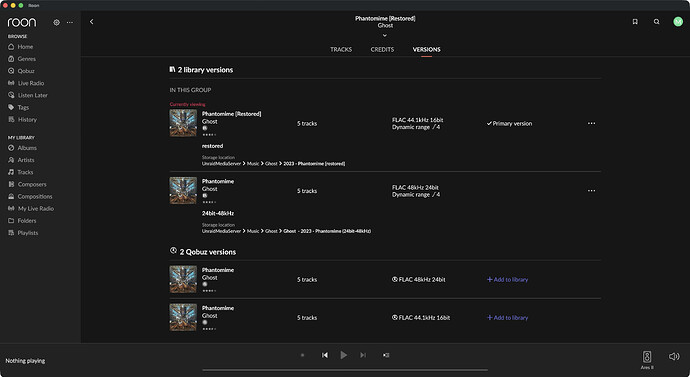Click the '2 Qobuz versions' heading
690x377 pixels.
208,252
